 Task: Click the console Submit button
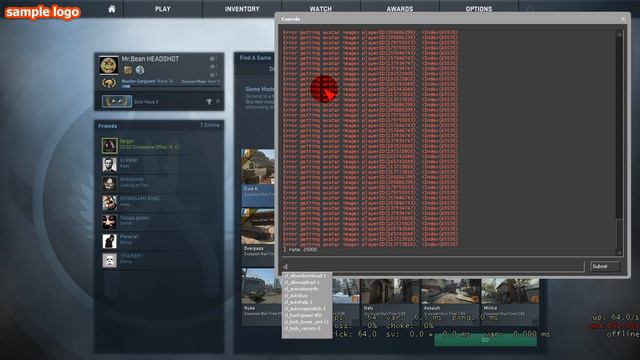605,267
